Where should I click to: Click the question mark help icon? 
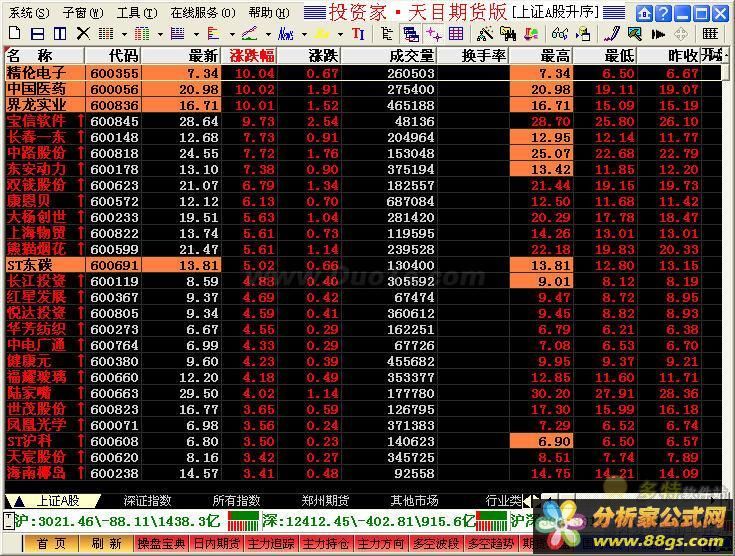click(663, 13)
